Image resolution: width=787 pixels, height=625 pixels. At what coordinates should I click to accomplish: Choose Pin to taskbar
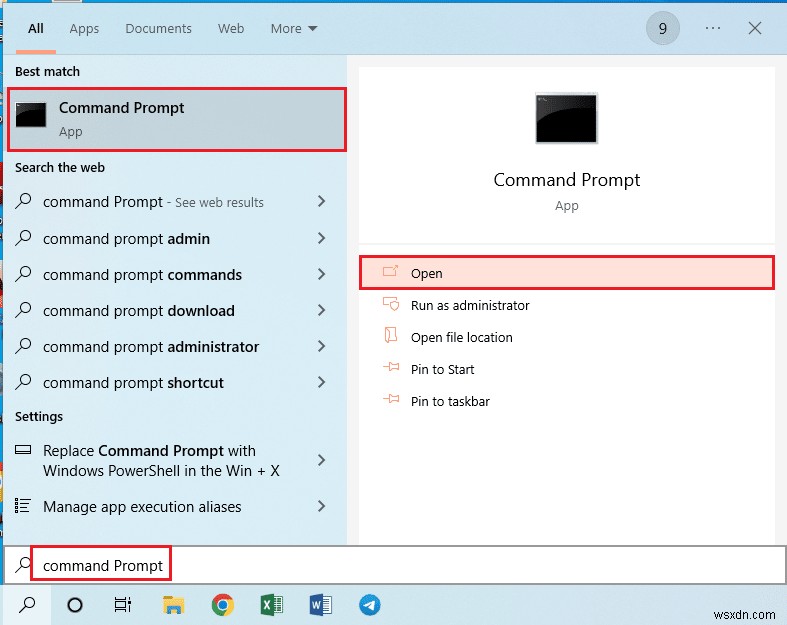click(567, 401)
